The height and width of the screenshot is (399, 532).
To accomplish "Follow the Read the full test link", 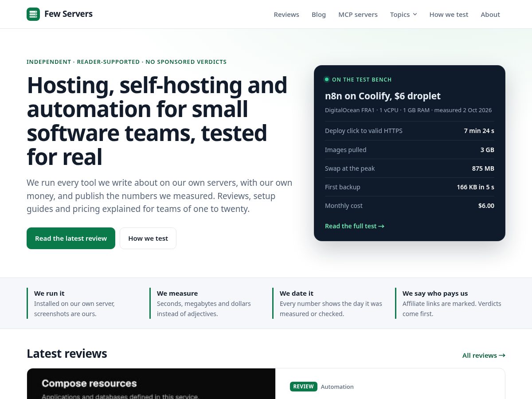I will [355, 226].
